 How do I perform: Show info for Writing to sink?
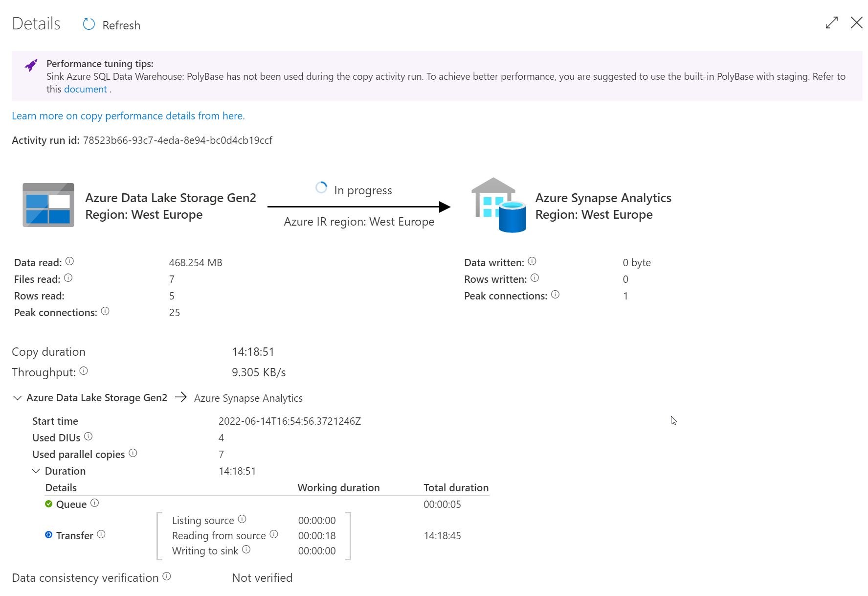(x=246, y=550)
